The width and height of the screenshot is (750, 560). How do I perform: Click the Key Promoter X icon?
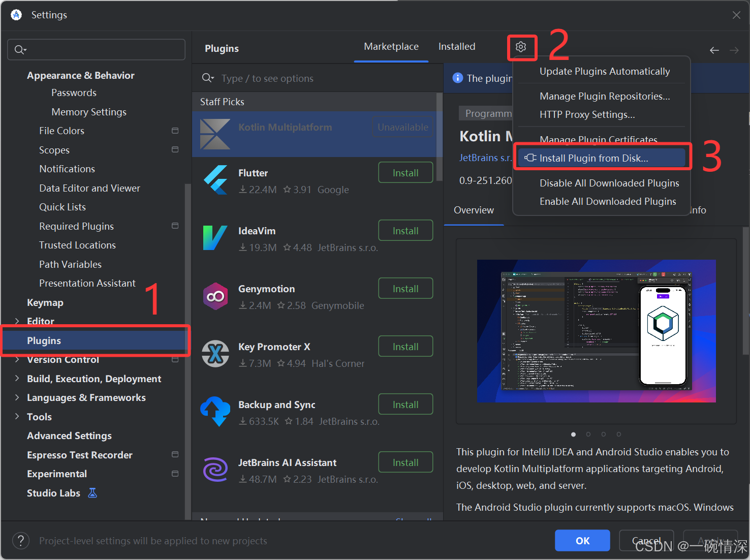(x=215, y=354)
